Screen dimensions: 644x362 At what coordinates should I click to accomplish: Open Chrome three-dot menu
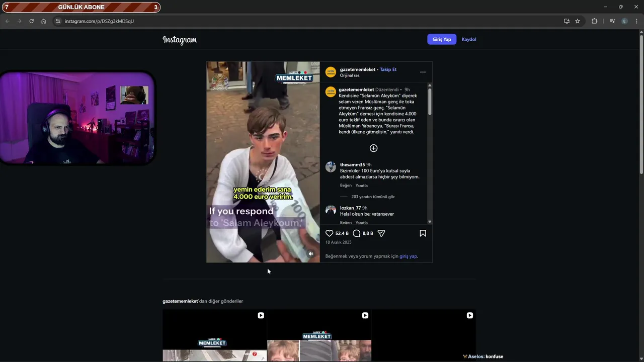click(x=636, y=21)
